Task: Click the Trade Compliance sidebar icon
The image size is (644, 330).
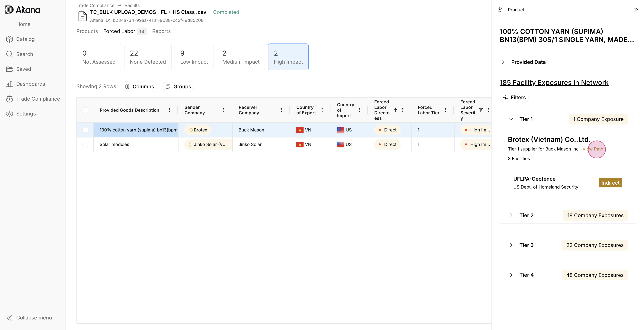Action: (9, 99)
